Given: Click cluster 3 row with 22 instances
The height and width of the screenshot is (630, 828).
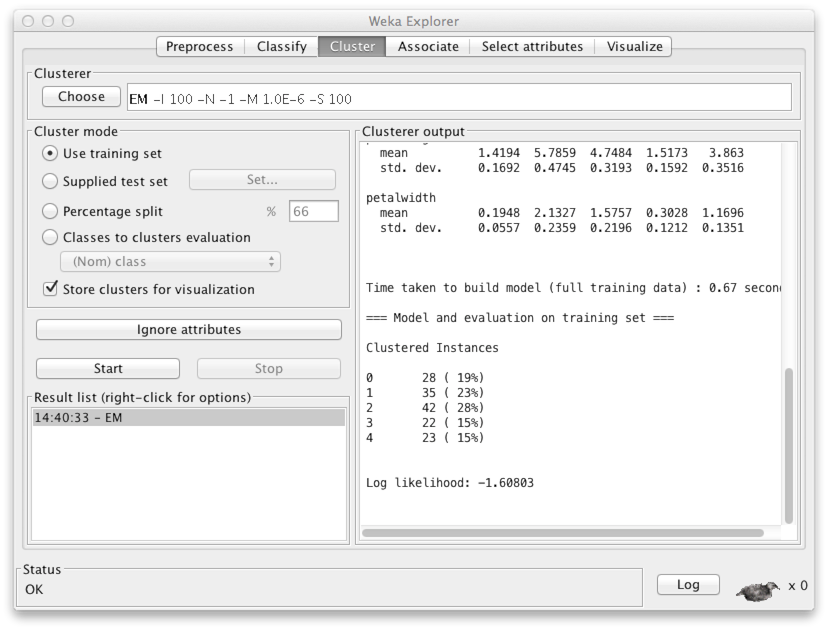Looking at the screenshot, I should (425, 422).
